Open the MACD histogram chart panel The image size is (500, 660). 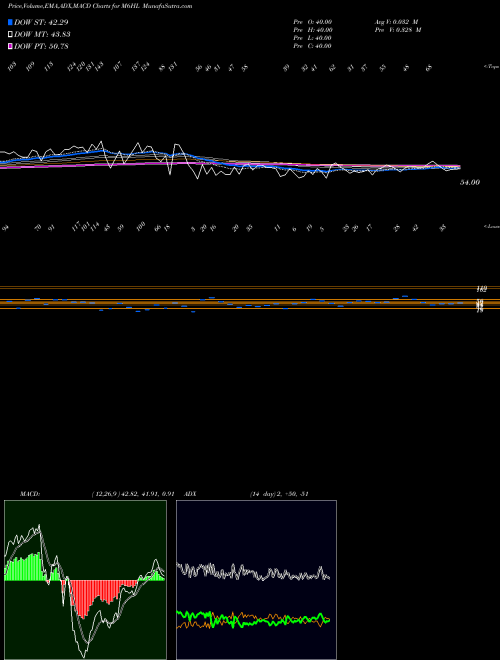(x=85, y=580)
